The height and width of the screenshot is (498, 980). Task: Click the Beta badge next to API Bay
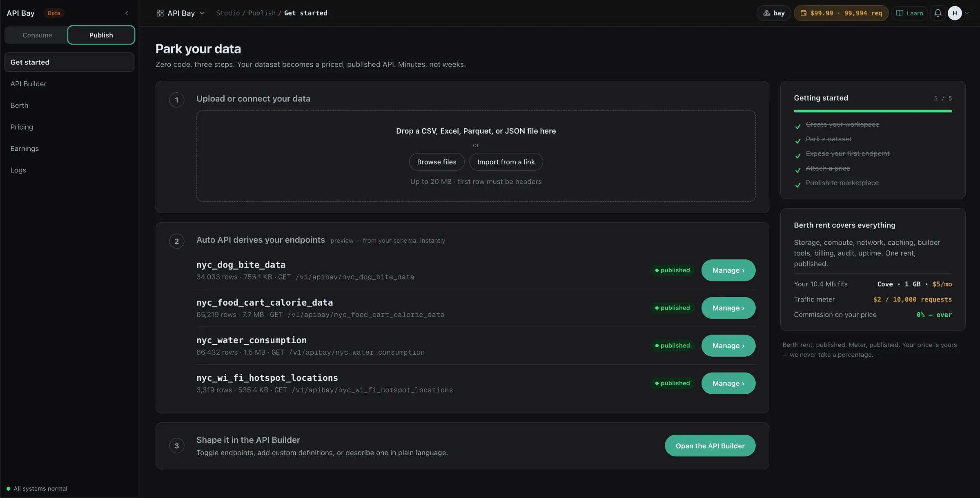(x=54, y=13)
